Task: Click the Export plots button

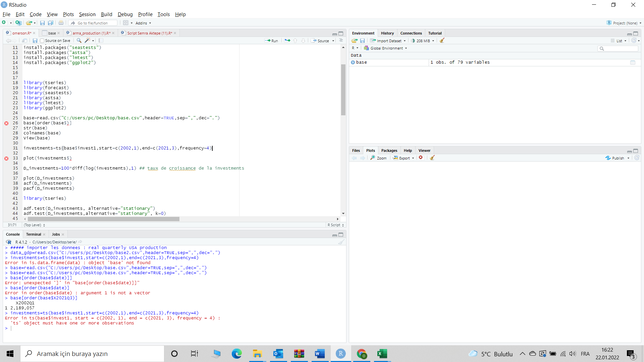Action: click(x=404, y=158)
